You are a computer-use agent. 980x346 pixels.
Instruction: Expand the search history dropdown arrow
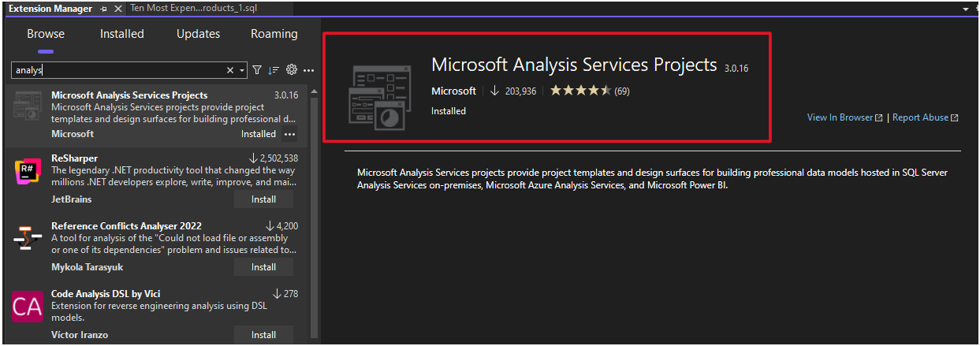point(242,70)
